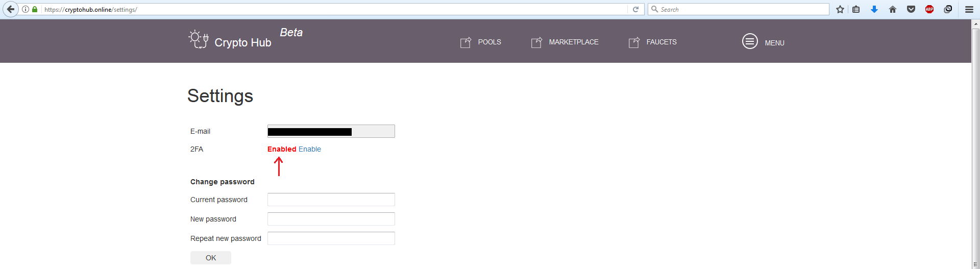The height and width of the screenshot is (269, 980).
Task: Click the Beta label
Action: tap(291, 32)
